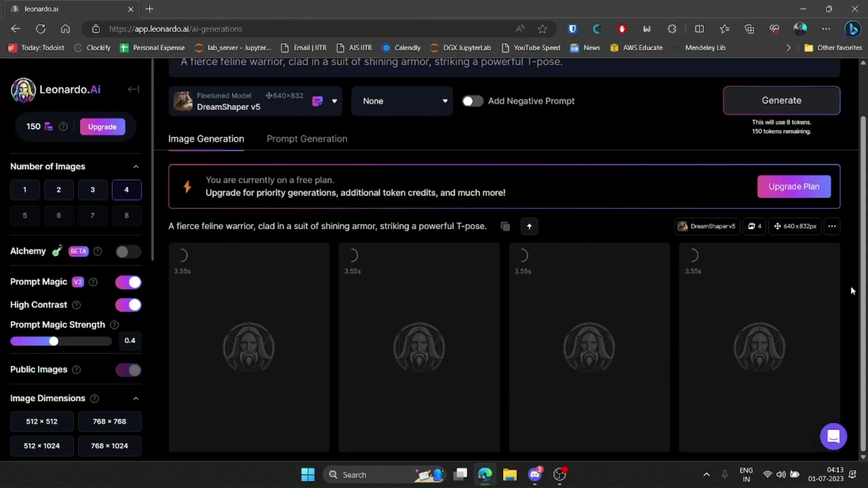Enable the Alchemy toggle
Image resolution: width=868 pixels, height=488 pixels.
(x=128, y=252)
